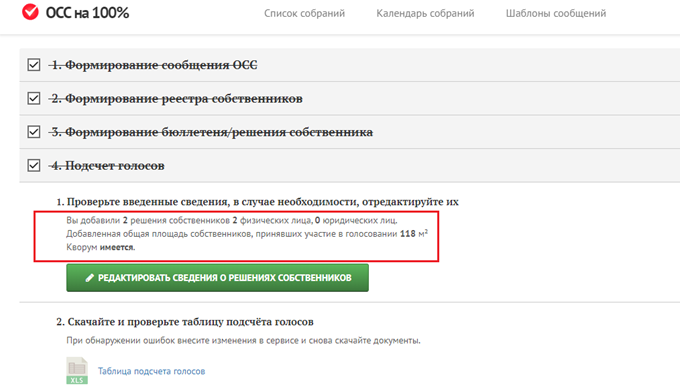
Task: Toggle checkbox for step 4 Подсчет голосов
Action: coord(34,166)
